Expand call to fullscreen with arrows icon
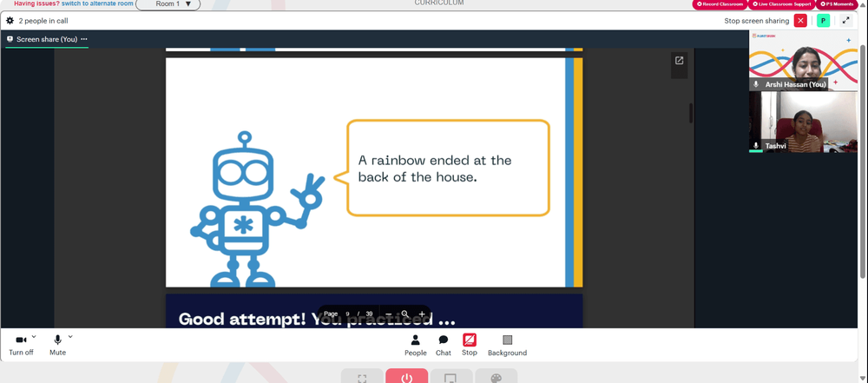 845,21
